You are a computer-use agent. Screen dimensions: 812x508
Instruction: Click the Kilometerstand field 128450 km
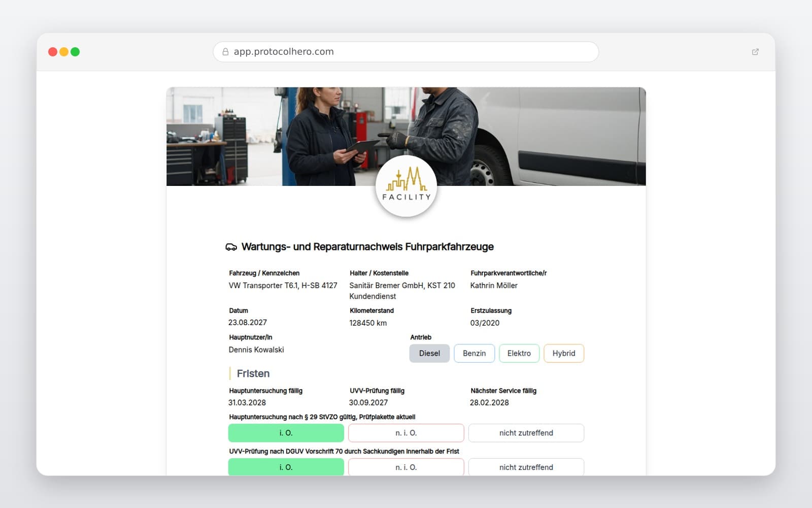368,323
